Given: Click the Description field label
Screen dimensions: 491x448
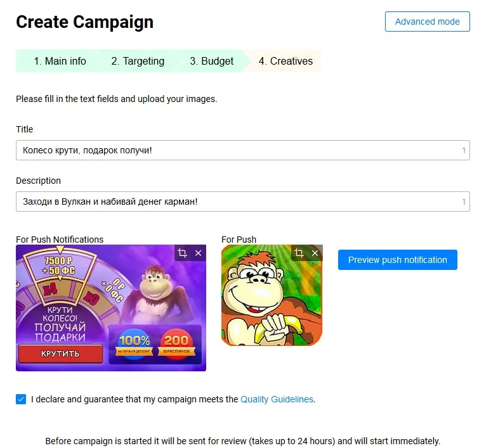Looking at the screenshot, I should click(x=38, y=181).
